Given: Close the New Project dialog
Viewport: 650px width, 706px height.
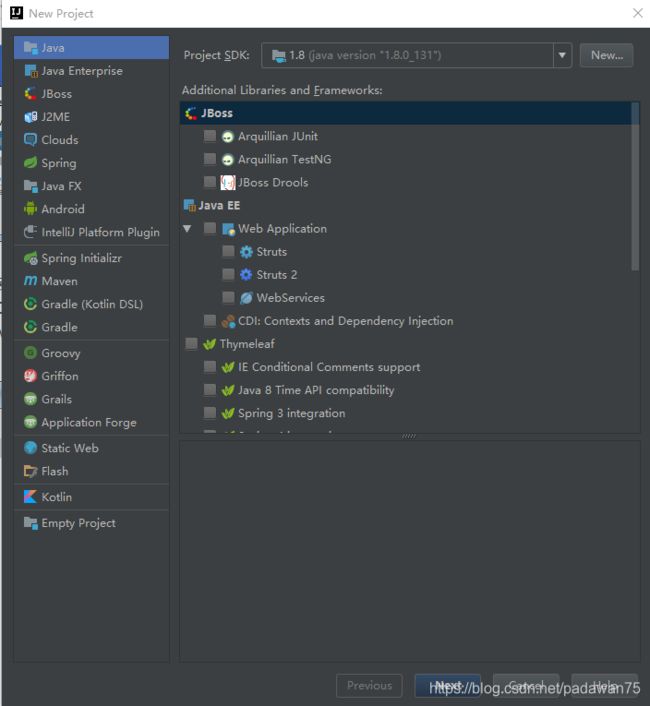Looking at the screenshot, I should pyautogui.click(x=638, y=13).
